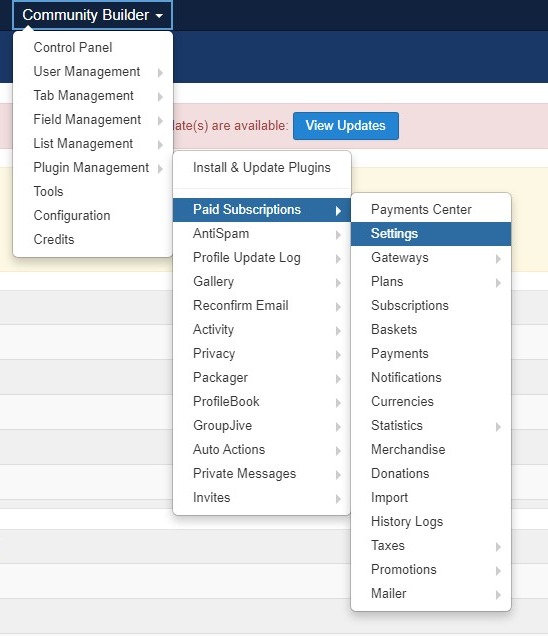Screen dimensions: 548x636
Task: Choose Install & Update Plugins
Action: click(262, 168)
